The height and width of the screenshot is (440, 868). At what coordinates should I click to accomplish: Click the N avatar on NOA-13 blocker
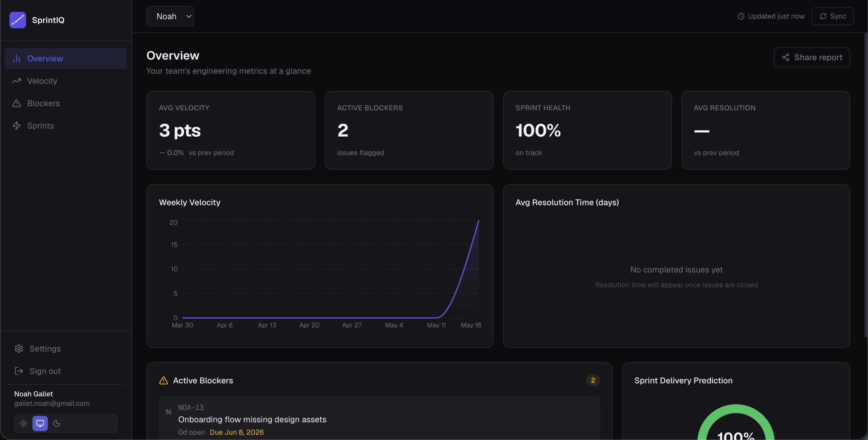[169, 412]
